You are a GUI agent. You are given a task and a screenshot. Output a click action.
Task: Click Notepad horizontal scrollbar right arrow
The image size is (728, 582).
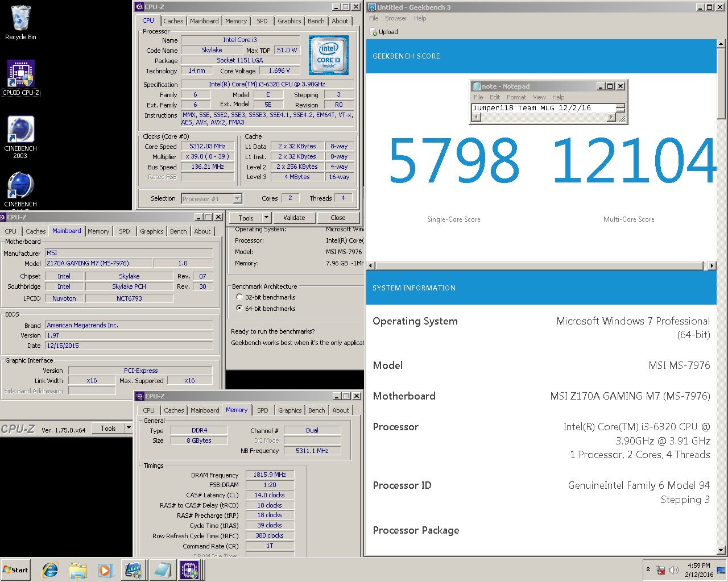tap(611, 117)
